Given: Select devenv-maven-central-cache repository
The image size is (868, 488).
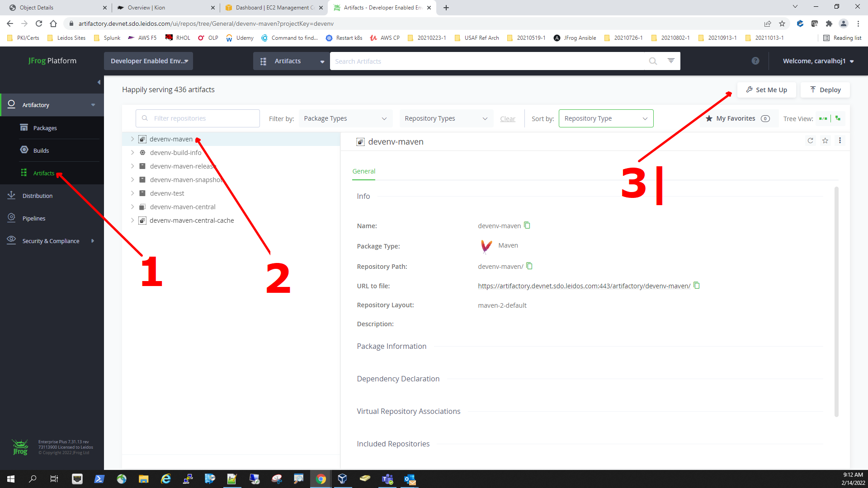Looking at the screenshot, I should (192, 221).
